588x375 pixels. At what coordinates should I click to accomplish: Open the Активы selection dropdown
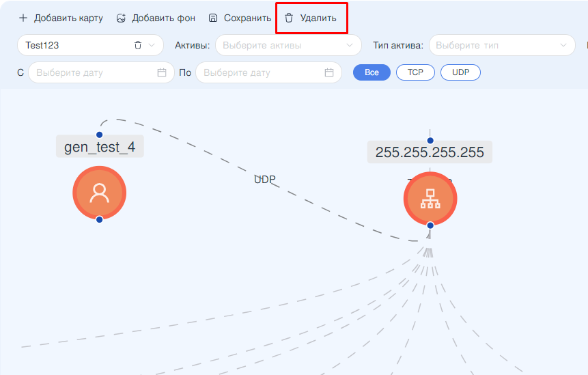click(288, 46)
